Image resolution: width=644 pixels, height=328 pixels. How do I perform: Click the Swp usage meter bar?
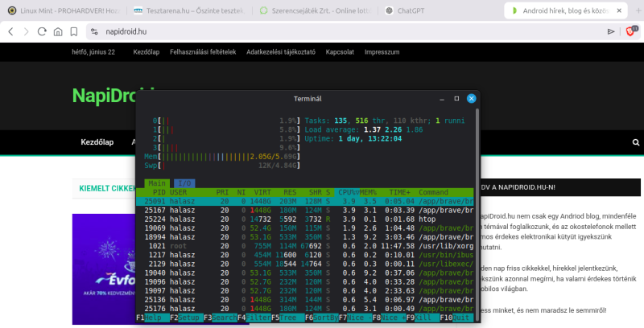pyautogui.click(x=222, y=166)
